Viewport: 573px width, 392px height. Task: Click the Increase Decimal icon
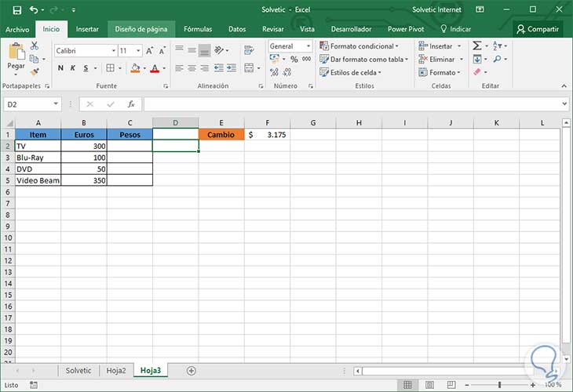click(x=274, y=72)
